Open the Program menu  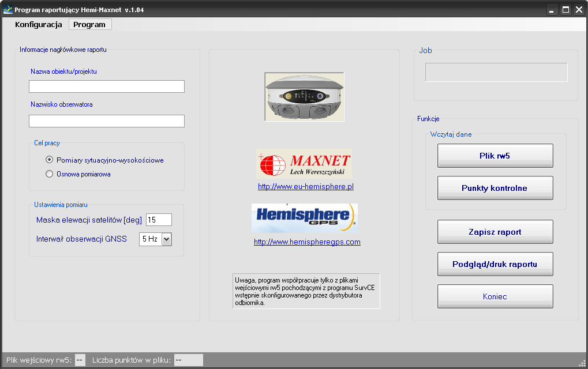pos(90,24)
